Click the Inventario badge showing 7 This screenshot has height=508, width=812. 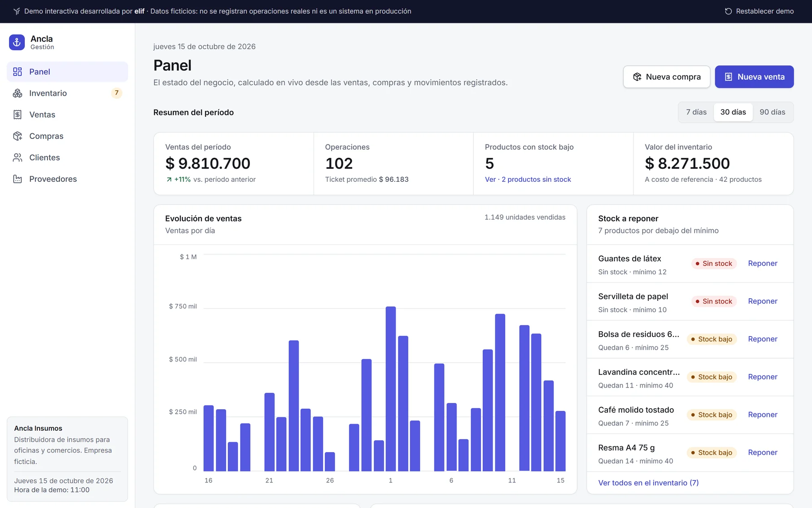click(116, 93)
